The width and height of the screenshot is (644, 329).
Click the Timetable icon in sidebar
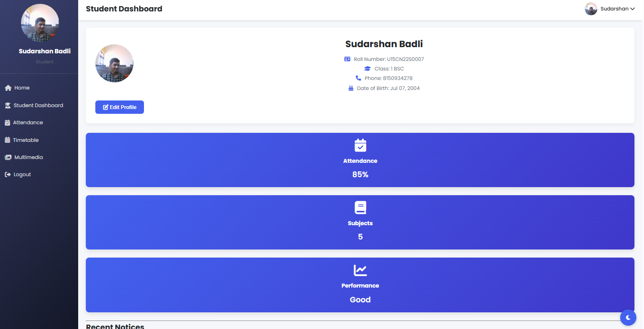[8, 140]
